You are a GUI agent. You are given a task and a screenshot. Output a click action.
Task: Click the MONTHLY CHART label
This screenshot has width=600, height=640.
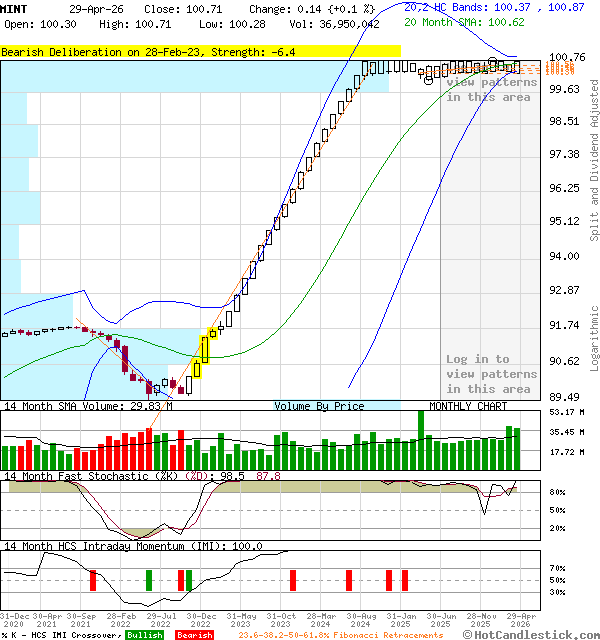point(468,406)
